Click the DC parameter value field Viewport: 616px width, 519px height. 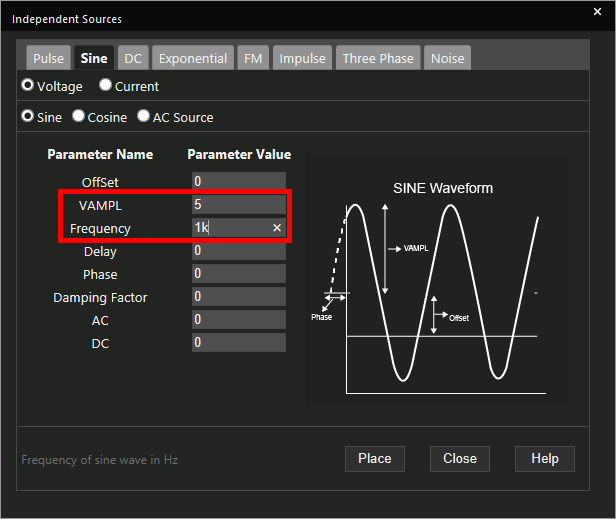click(239, 342)
